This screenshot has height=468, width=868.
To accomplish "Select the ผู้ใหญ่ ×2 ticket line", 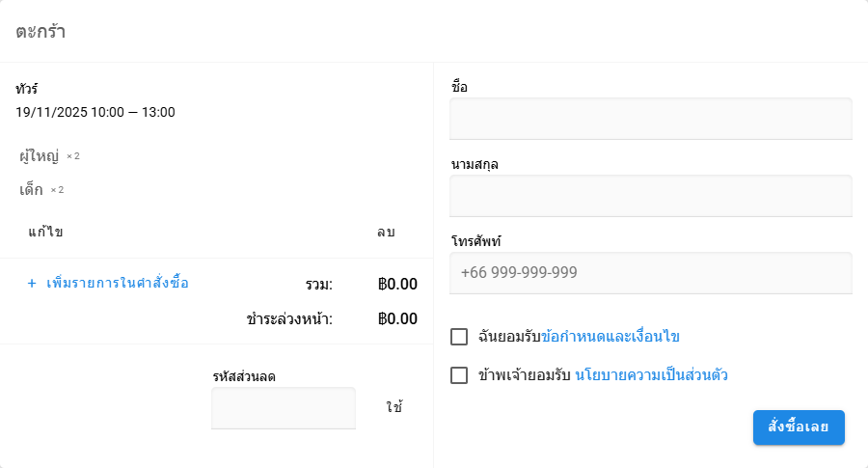I will [x=49, y=155].
